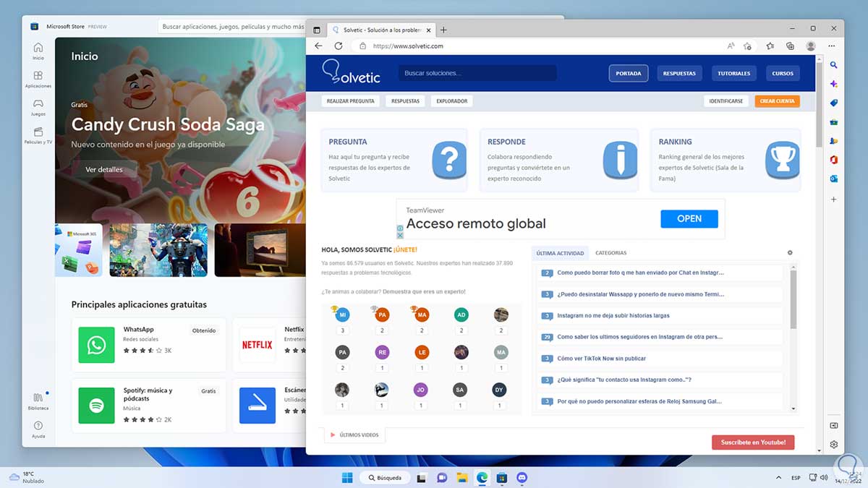Open Discover sparkle icon in Edge sidebar
The height and width of the screenshot is (488, 868).
(x=833, y=84)
